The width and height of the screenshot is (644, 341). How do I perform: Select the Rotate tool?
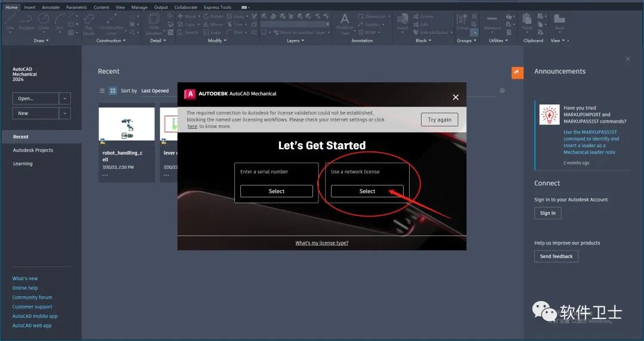click(213, 17)
